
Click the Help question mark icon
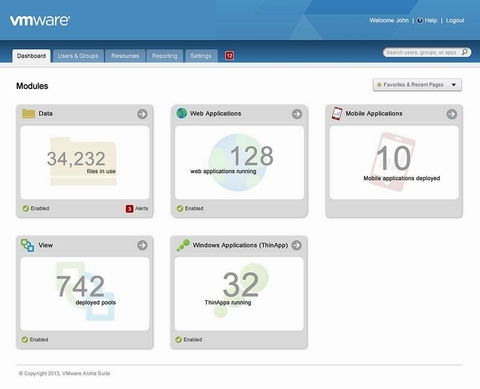click(x=420, y=21)
